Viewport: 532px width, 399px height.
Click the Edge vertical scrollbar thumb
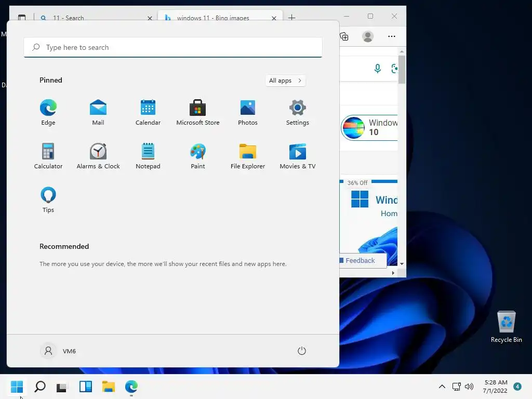402,70
